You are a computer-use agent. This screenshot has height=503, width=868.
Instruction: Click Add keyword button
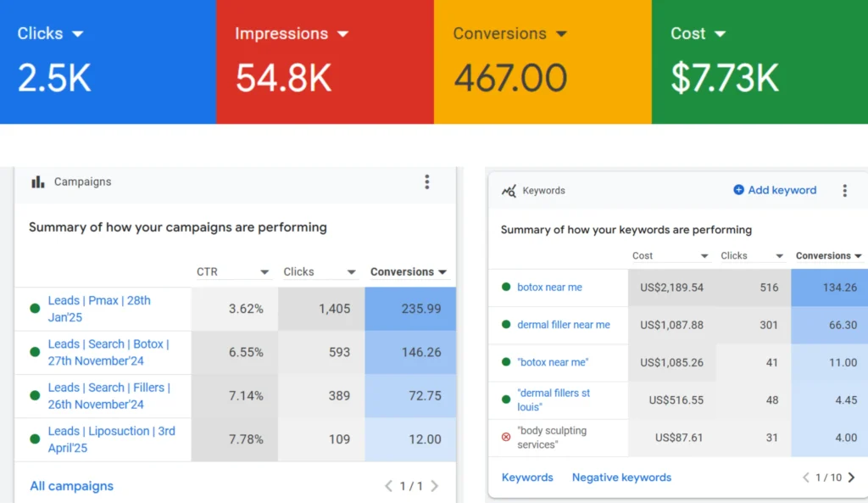tap(775, 190)
